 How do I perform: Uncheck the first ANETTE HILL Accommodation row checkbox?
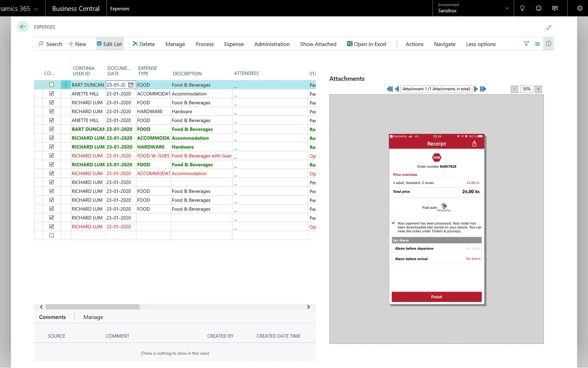[51, 94]
